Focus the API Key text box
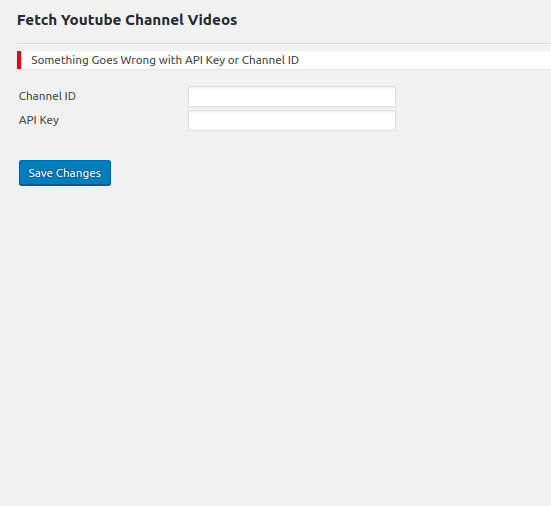 [x=292, y=121]
